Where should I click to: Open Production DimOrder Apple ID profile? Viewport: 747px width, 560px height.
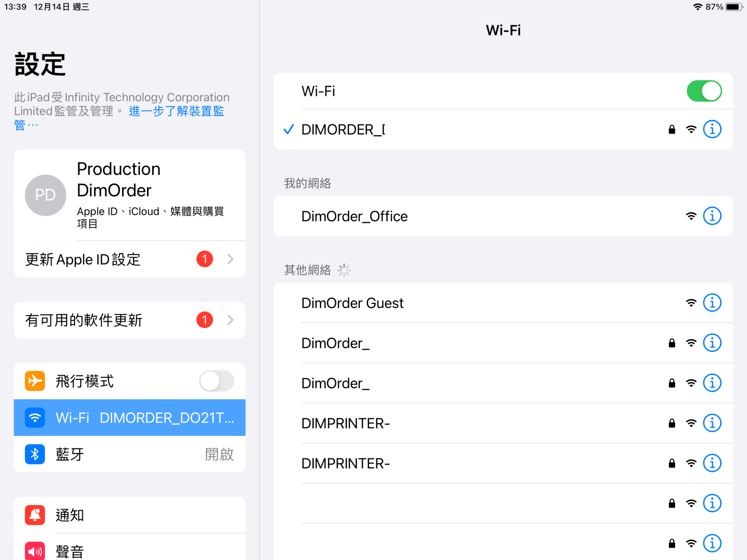click(x=129, y=195)
